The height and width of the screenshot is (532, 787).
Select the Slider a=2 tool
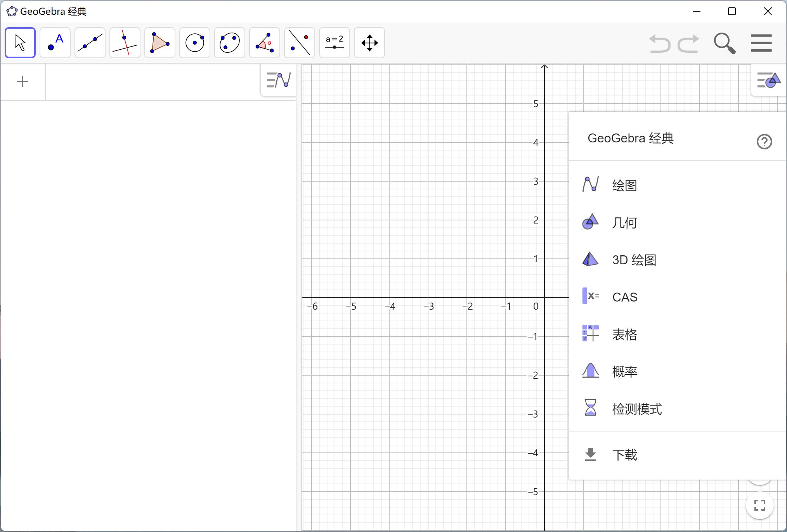click(335, 43)
